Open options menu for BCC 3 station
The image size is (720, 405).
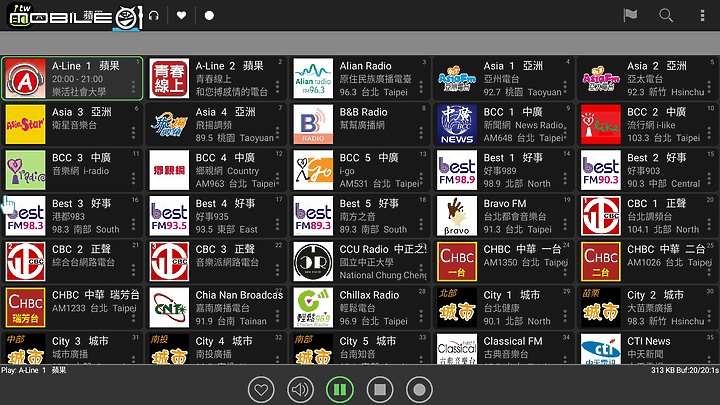pyautogui.click(x=134, y=178)
